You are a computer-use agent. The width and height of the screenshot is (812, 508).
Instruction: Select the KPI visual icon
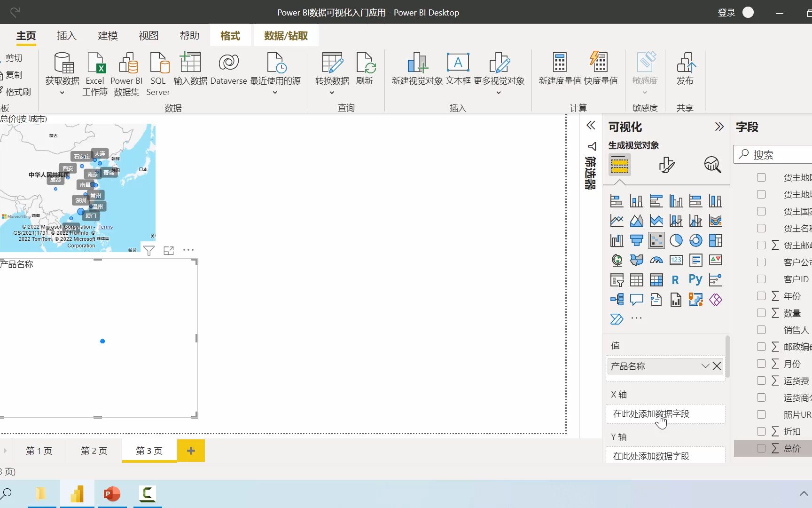(x=716, y=260)
